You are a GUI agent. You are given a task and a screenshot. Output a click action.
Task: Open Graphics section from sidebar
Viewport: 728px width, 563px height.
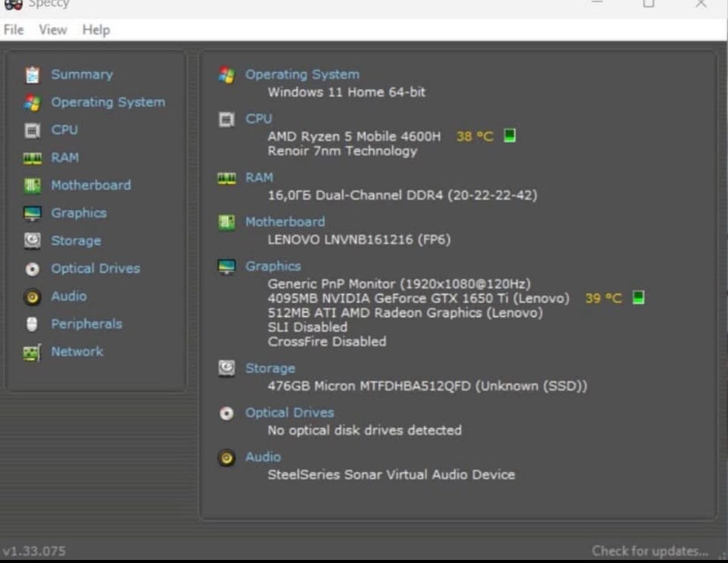(x=79, y=213)
